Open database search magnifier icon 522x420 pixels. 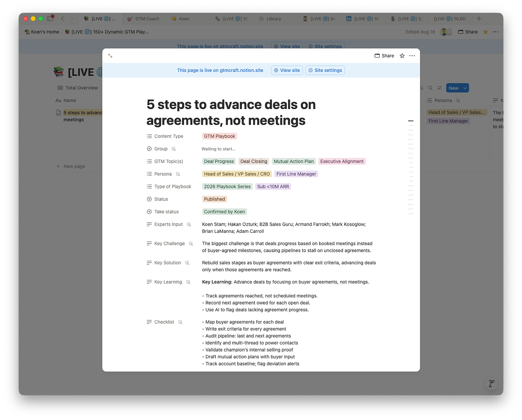pos(430,88)
